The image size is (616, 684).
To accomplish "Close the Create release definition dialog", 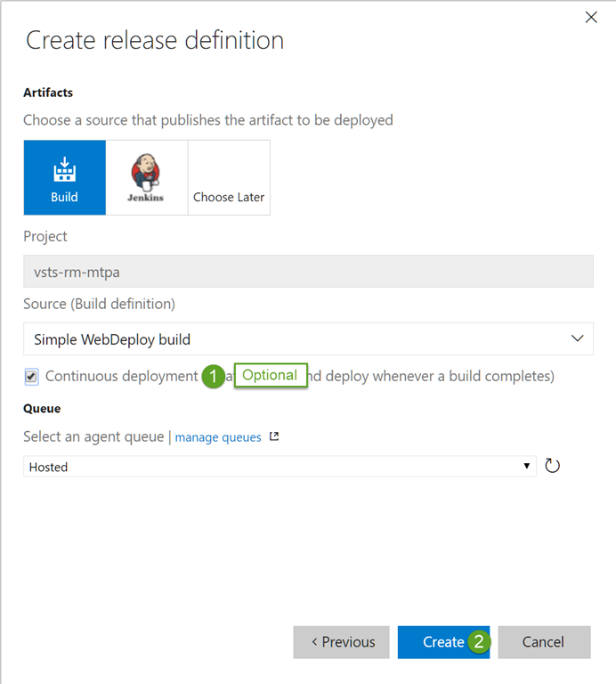I will [591, 17].
